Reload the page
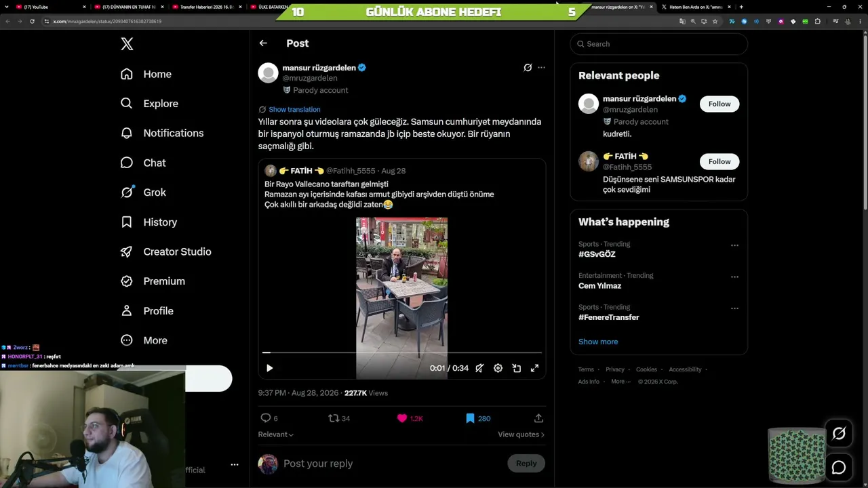 tap(32, 21)
